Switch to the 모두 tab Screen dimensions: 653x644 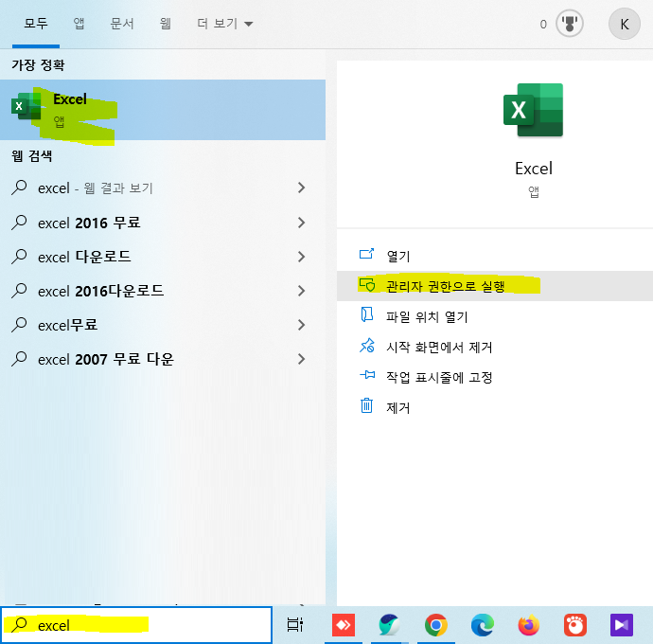pos(36,24)
